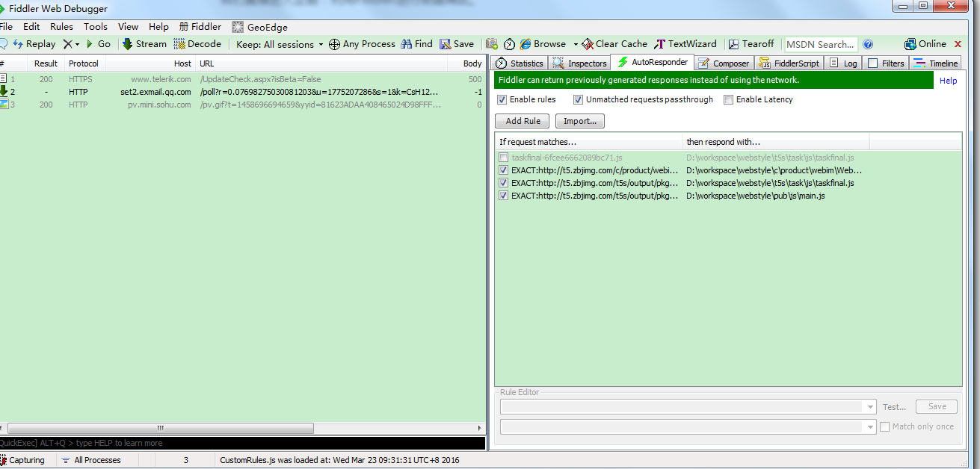980x469 pixels.
Task: Click the Remove sessions X icon
Action: click(67, 44)
